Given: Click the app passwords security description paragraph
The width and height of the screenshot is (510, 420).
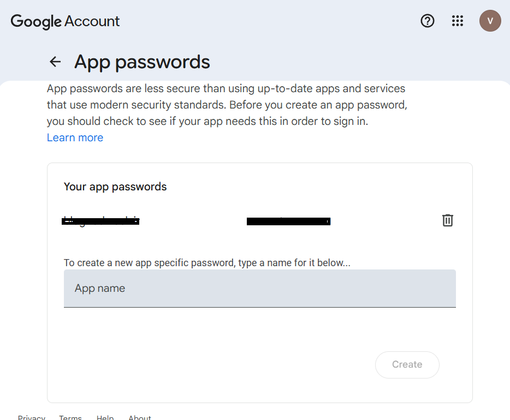Looking at the screenshot, I should pyautogui.click(x=227, y=105).
